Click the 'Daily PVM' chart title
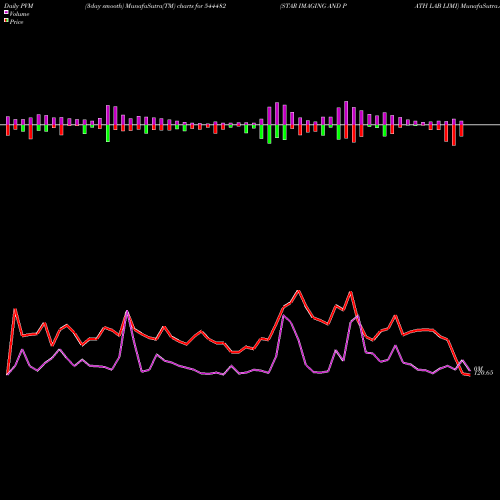500x500 pixels. [19, 6]
